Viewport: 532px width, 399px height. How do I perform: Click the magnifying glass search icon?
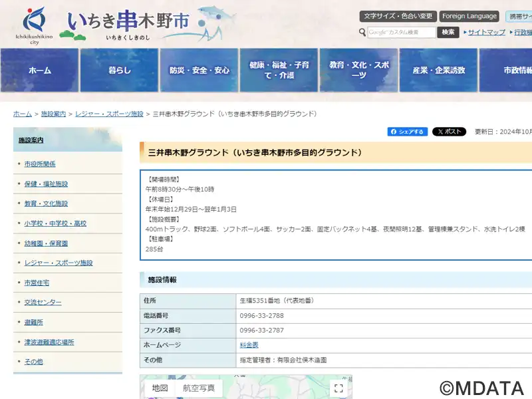[x=362, y=32]
